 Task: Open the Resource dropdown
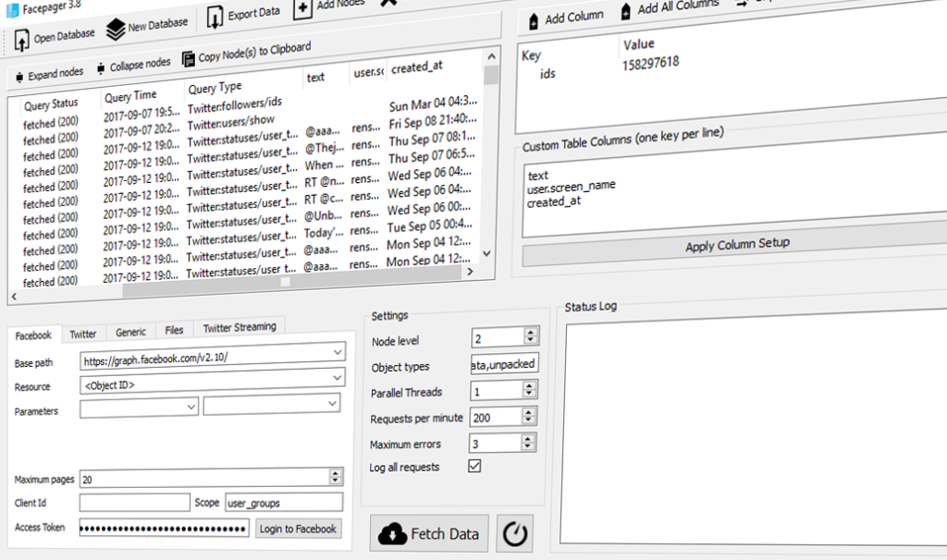pos(337,377)
